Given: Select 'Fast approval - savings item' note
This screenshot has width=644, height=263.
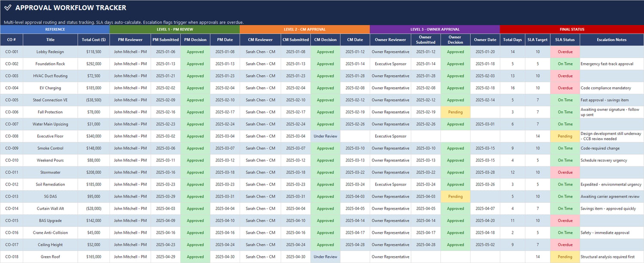Looking at the screenshot, I should click(612, 100).
